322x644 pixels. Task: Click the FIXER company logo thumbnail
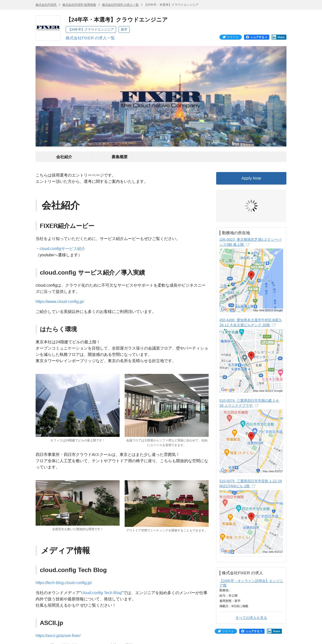pyautogui.click(x=48, y=28)
